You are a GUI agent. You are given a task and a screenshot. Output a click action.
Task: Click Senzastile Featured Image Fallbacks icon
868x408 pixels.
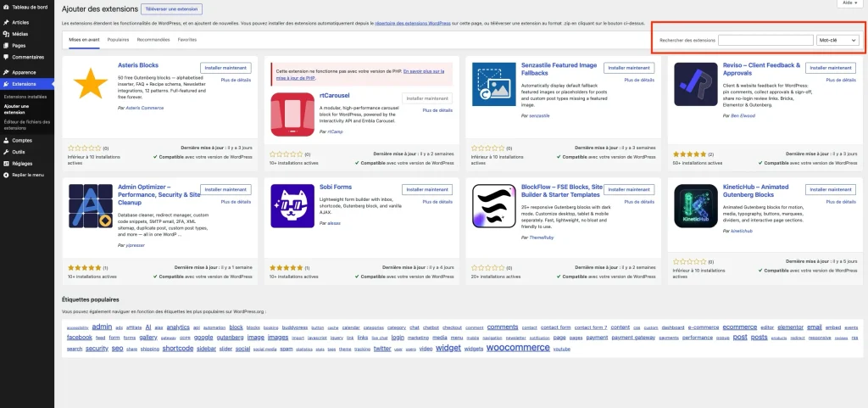(494, 84)
